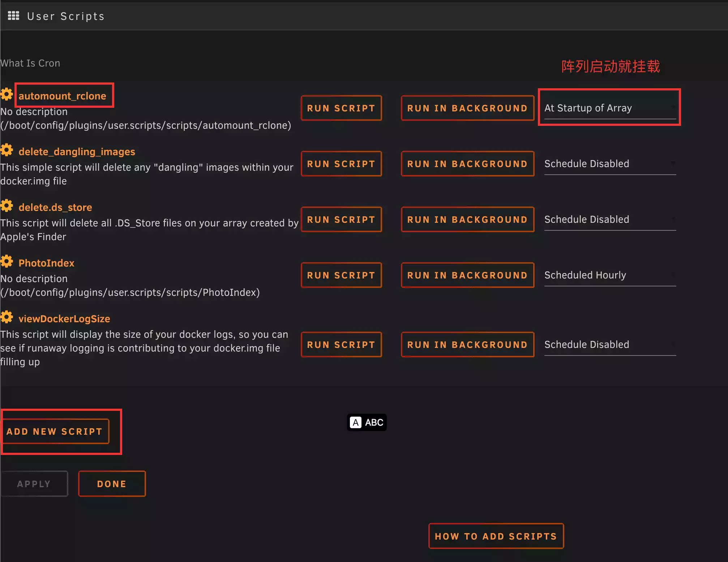Open gear menu for delete_dangling_images
Viewport: 728px width, 562px height.
click(7, 150)
